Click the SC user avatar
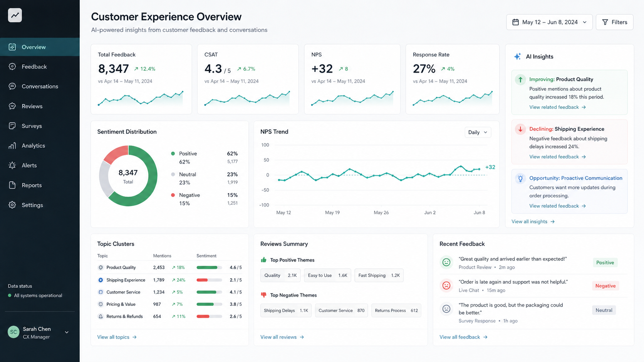The image size is (644, 362). click(x=13, y=332)
